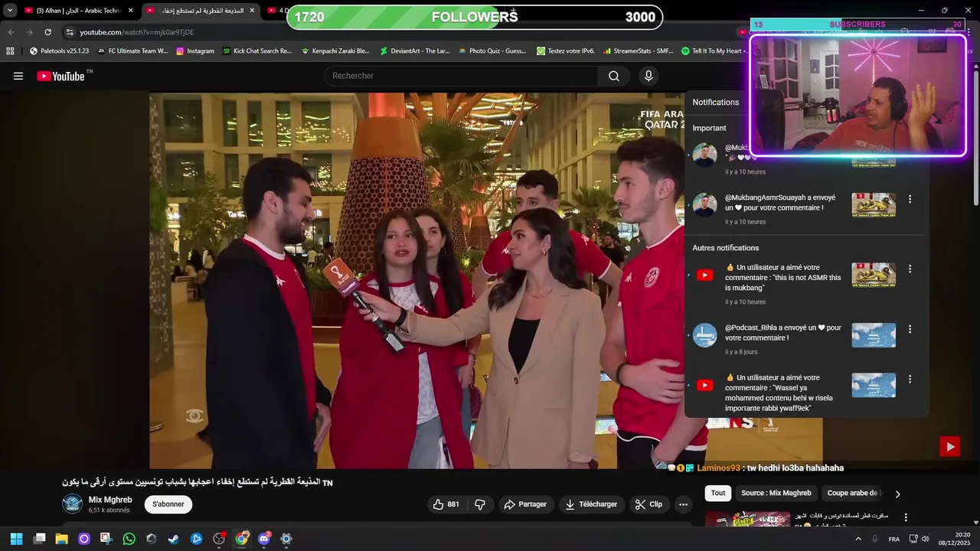Open the StreamerStats bookmark
This screenshot has width=980, height=551.
[638, 51]
